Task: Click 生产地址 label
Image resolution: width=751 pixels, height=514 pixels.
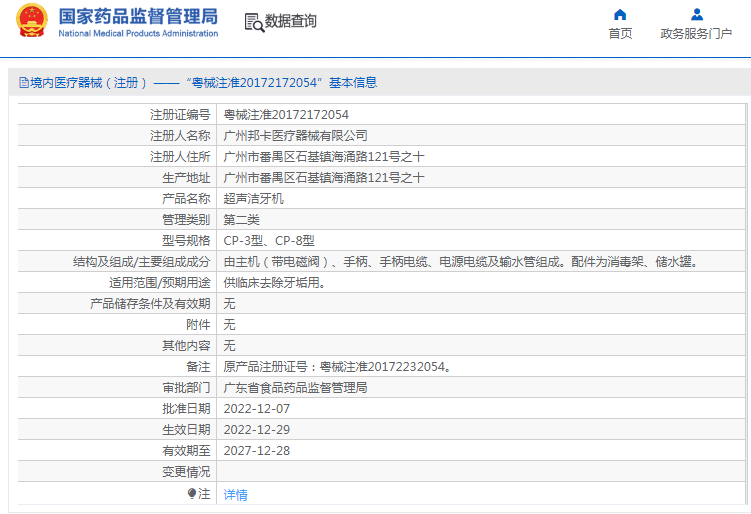Action: [186, 178]
